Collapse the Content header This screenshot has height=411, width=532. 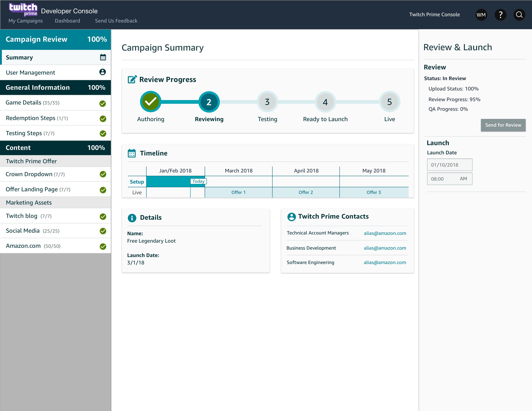tap(56, 148)
